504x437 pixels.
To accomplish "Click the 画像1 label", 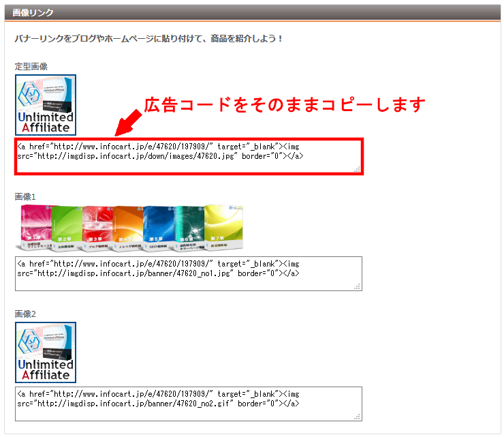I will click(x=25, y=196).
